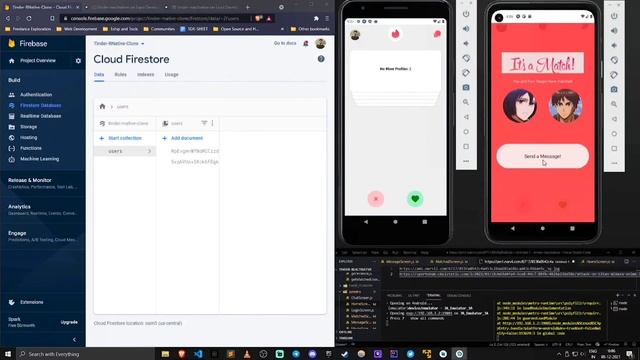Expand Release & Monitor section
Image resolution: width=640 pixels, height=360 pixels.
click(42, 183)
